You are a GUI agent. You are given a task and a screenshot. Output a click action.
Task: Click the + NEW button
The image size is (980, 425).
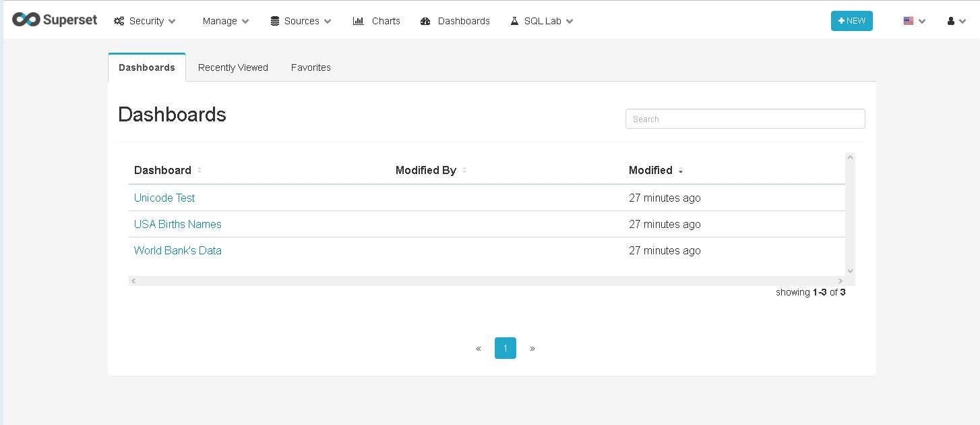coord(852,21)
